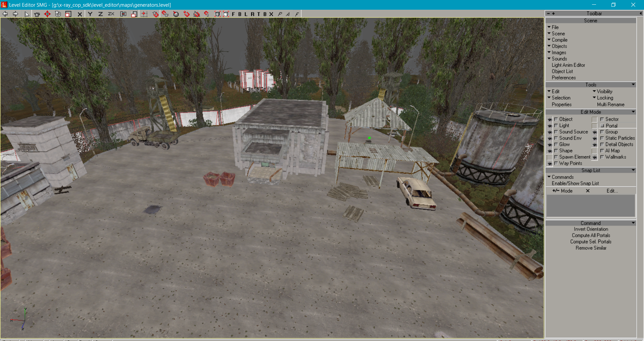Expand the Sounds menu
Screen dimensions: 644x341
(x=557, y=59)
